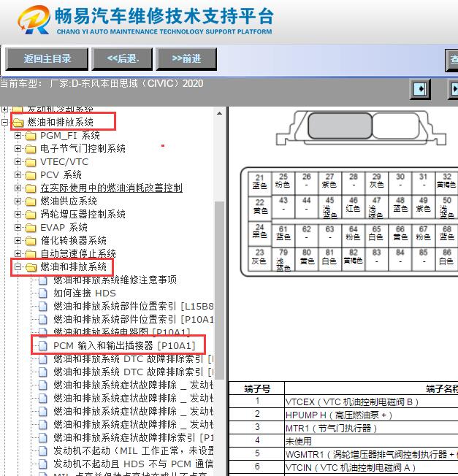
Task: Expand the 电子节气门控制系统 node
Action: tap(18, 148)
